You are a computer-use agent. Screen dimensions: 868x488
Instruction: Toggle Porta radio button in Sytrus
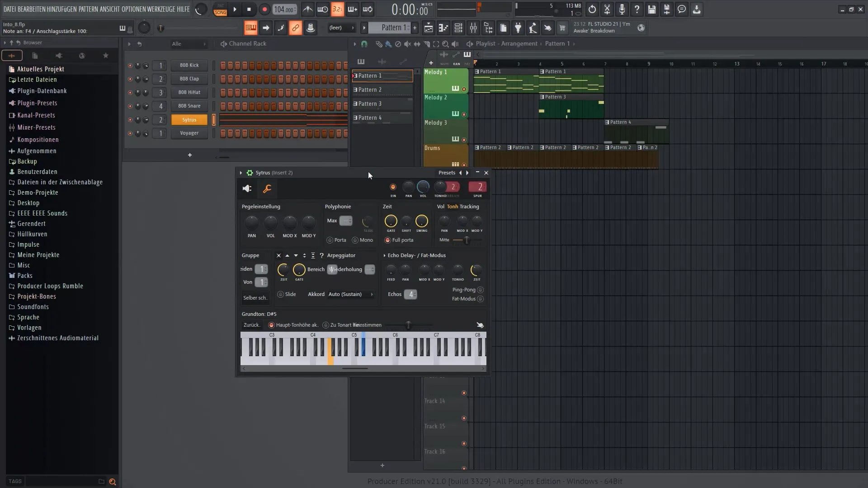[x=330, y=239]
